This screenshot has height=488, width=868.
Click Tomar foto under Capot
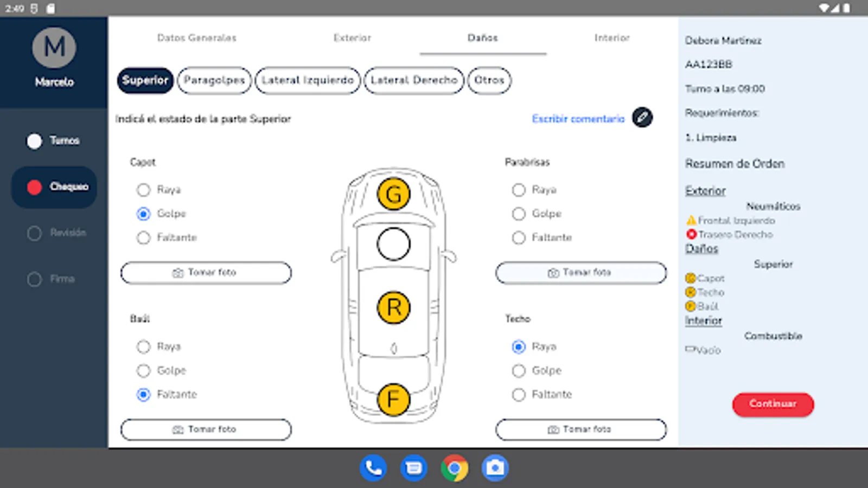click(x=206, y=273)
